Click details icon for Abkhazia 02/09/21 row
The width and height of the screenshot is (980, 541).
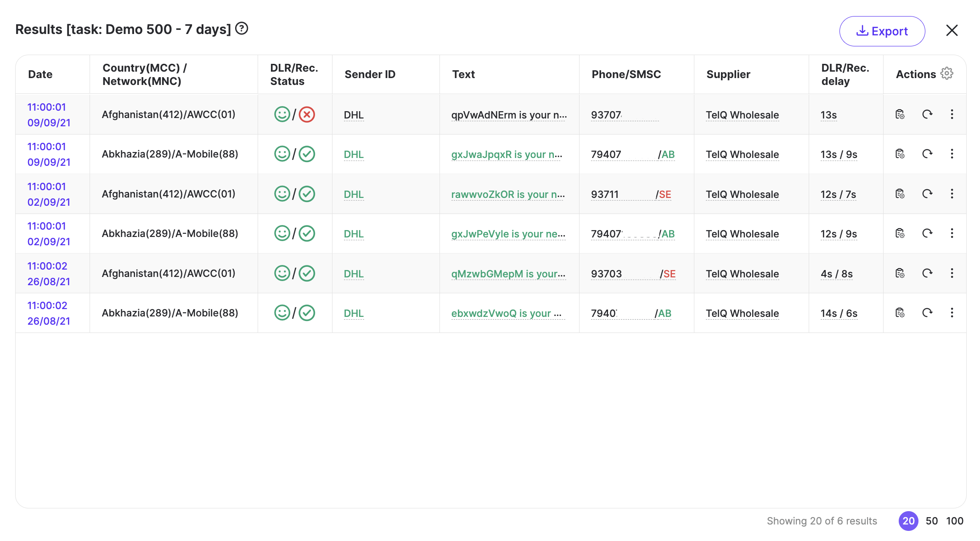tap(900, 233)
